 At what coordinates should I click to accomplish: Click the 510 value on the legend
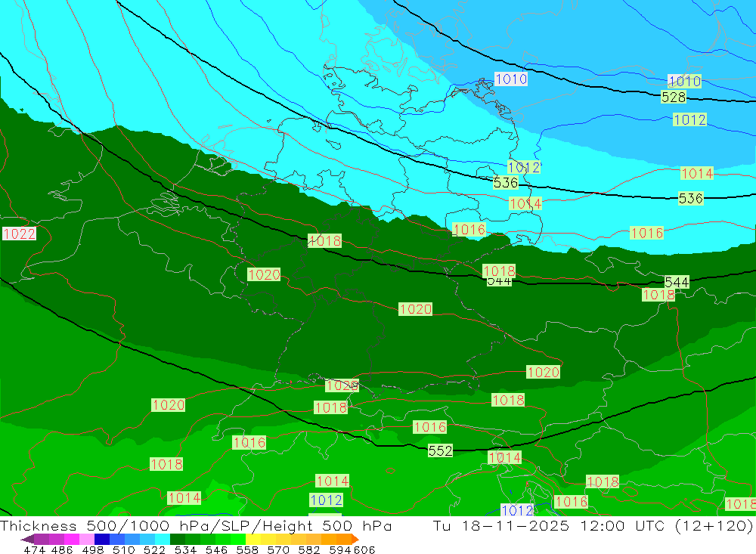coord(123,549)
